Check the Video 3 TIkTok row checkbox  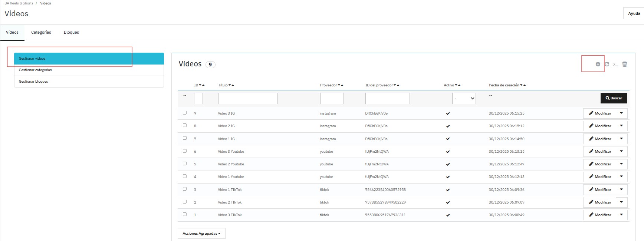(185, 214)
